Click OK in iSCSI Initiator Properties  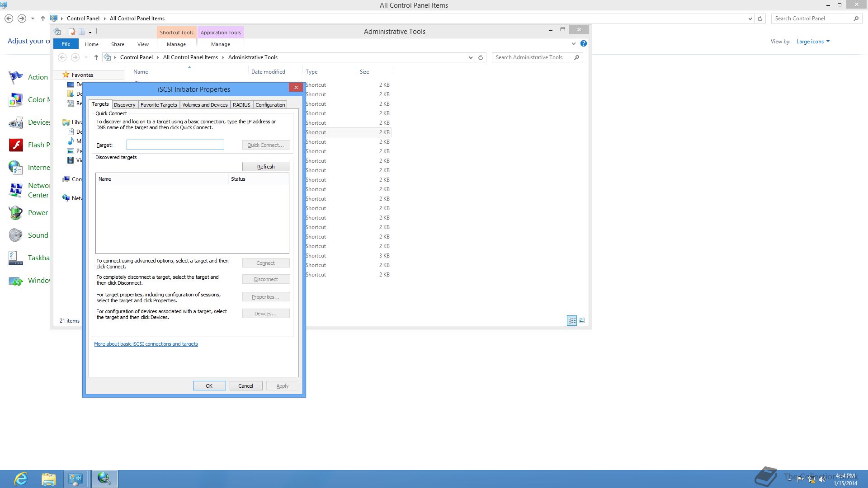point(209,386)
